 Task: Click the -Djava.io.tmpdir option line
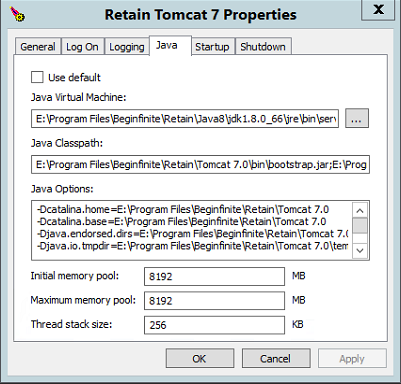click(192, 246)
